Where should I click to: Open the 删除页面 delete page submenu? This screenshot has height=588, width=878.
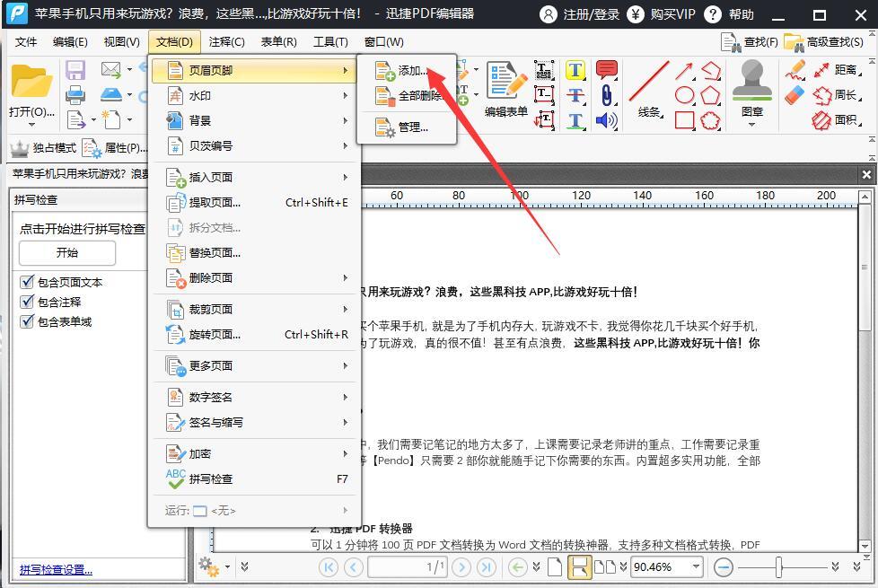tap(255, 277)
